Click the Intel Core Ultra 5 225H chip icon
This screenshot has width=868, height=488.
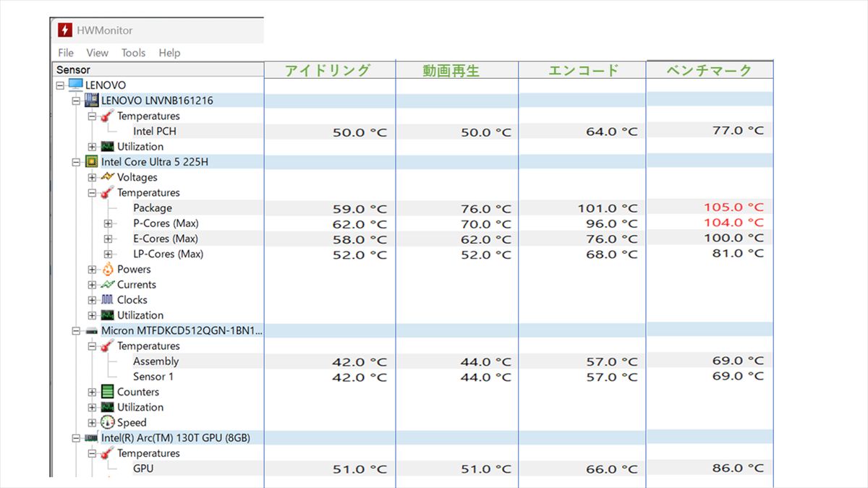pyautogui.click(x=92, y=162)
